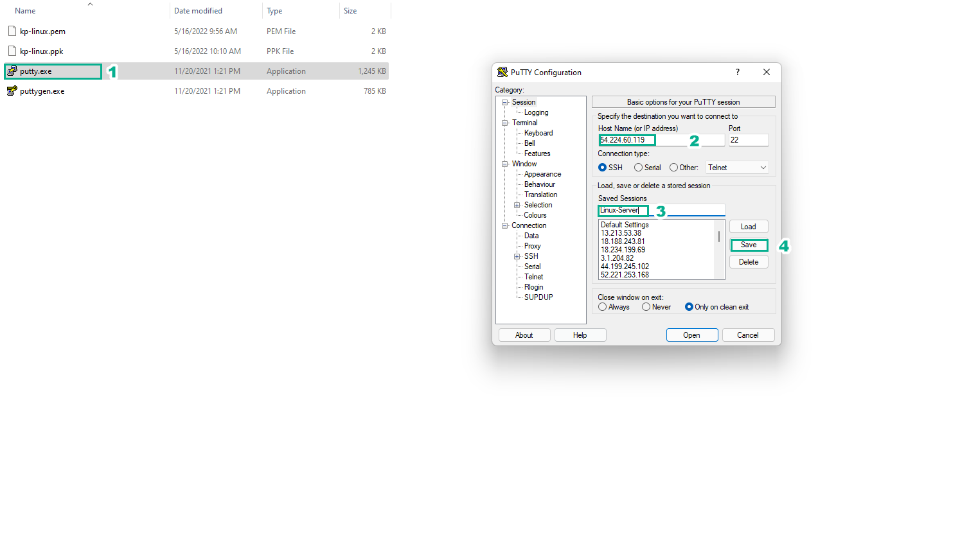Select the kp-linux.ppk file icon
This screenshot has height=560, width=969.
(12, 51)
